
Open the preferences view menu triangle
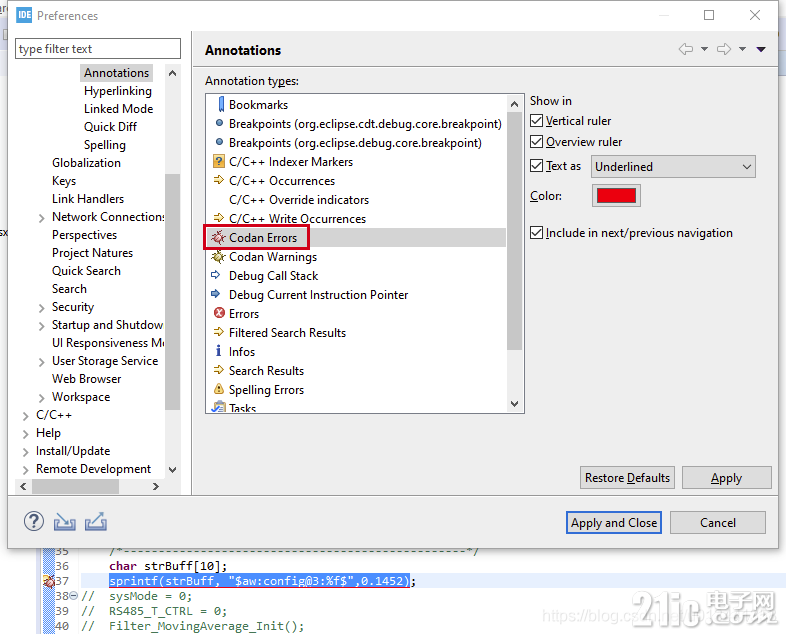coord(761,49)
